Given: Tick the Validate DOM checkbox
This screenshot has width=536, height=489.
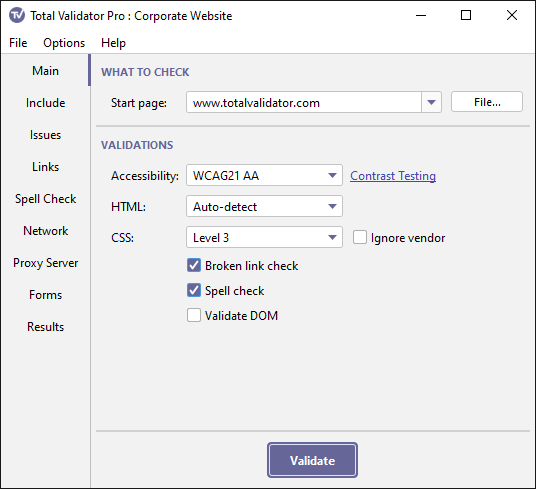Looking at the screenshot, I should point(194,315).
